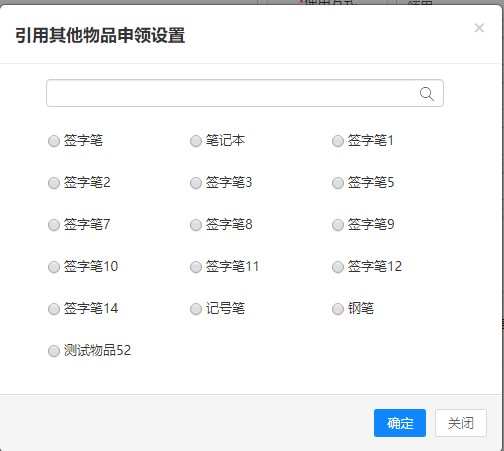Screen dimensions: 504x451
Task: Select the 签字笔 radio option
Action: click(x=54, y=141)
